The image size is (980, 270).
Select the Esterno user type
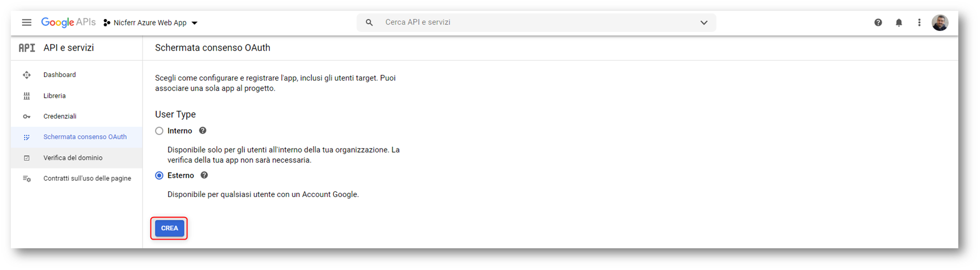pos(159,176)
